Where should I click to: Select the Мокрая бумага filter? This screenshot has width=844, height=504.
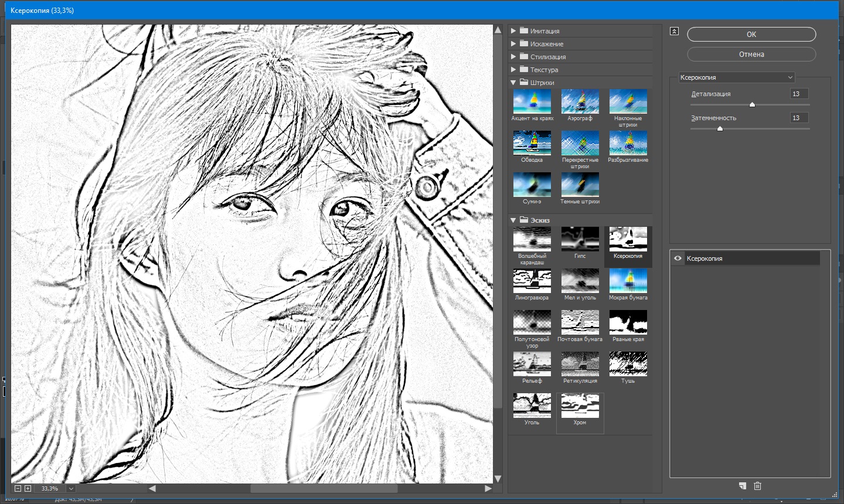coord(628,281)
